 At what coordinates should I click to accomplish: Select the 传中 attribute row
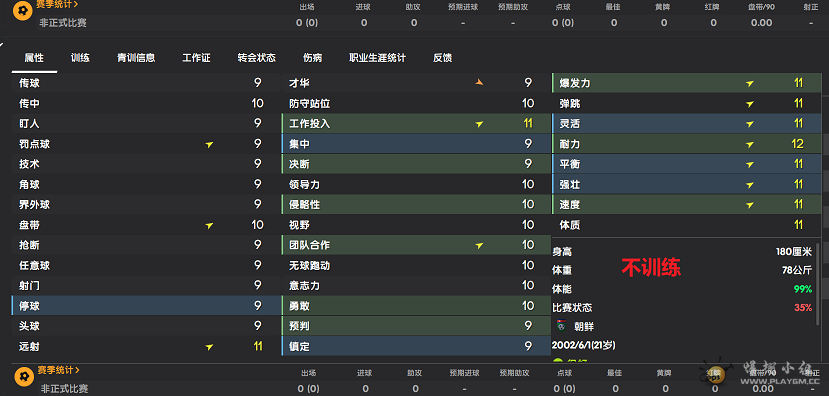[146, 104]
